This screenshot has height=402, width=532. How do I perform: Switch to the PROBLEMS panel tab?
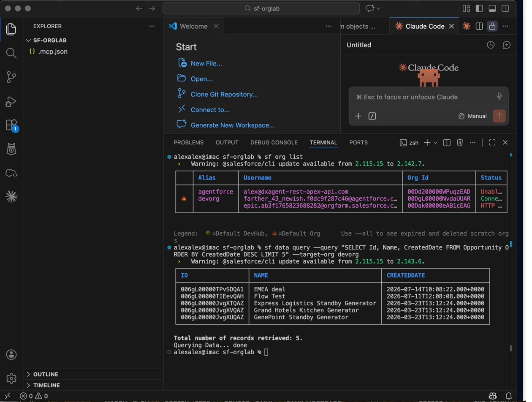coord(188,143)
